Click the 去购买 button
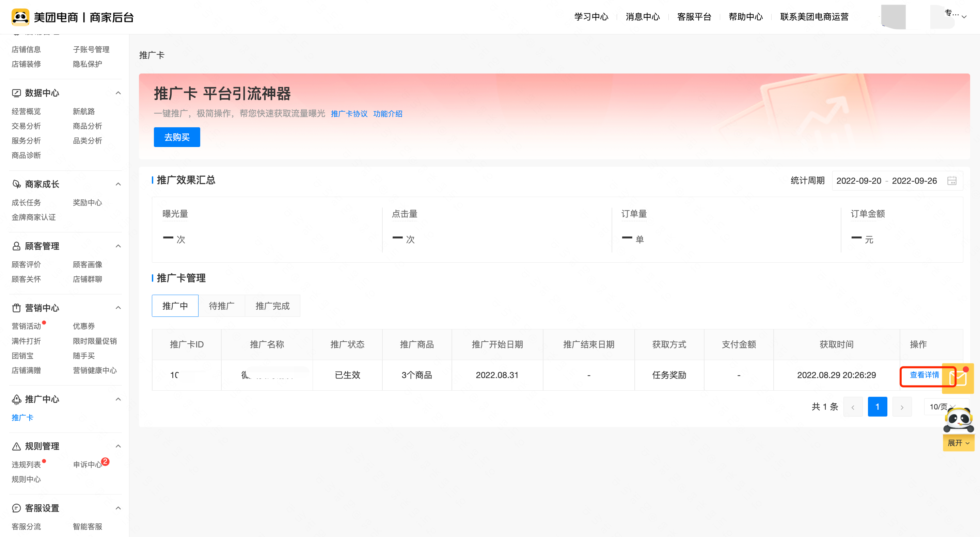 click(177, 137)
